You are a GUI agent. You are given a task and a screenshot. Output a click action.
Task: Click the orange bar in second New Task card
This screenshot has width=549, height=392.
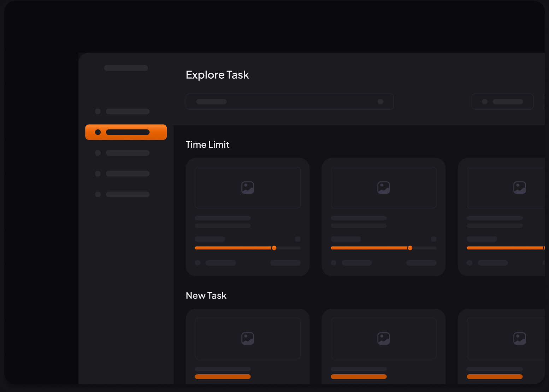tap(359, 376)
